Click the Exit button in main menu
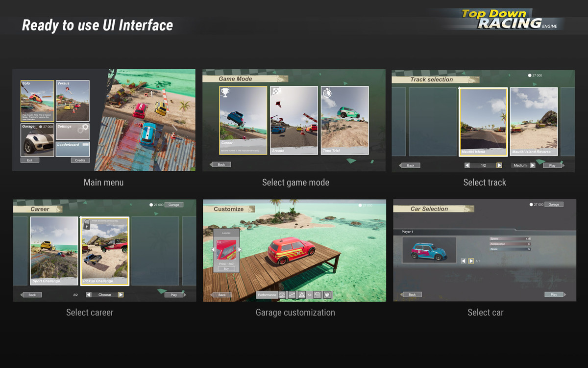Image resolution: width=588 pixels, height=368 pixels. click(30, 160)
